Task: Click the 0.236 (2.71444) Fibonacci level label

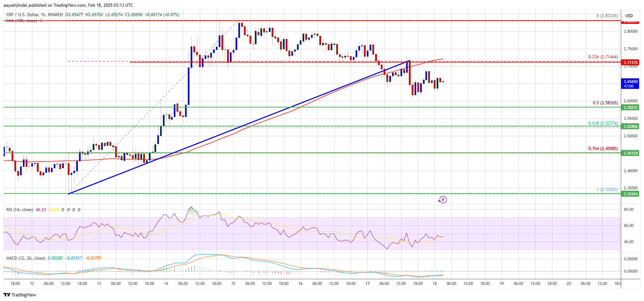Action: [x=603, y=57]
